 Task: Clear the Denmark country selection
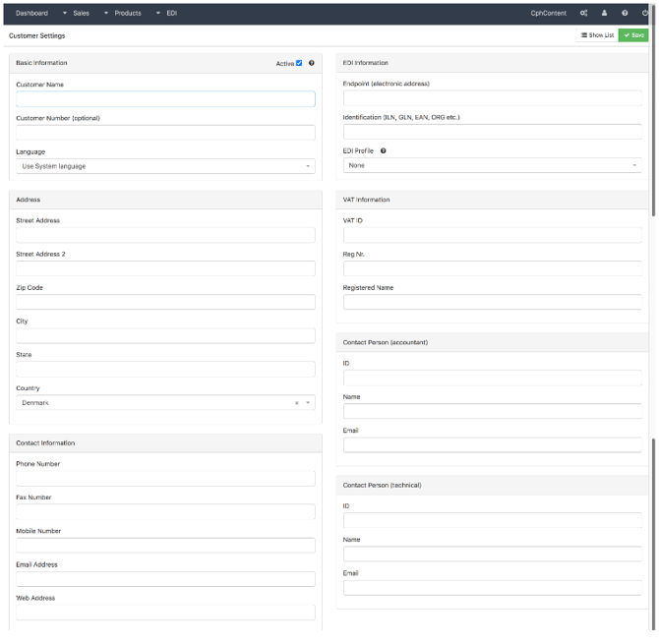[296, 403]
